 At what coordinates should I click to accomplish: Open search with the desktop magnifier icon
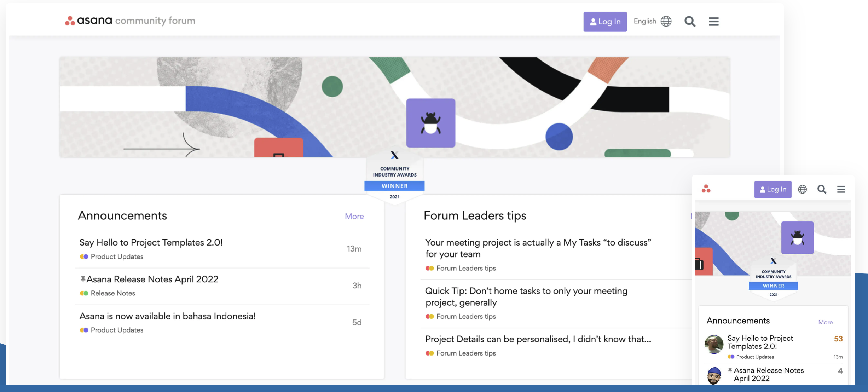click(689, 22)
